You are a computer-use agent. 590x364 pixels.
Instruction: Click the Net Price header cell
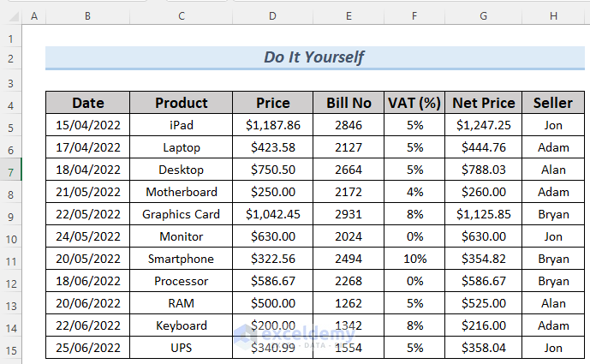tap(483, 103)
